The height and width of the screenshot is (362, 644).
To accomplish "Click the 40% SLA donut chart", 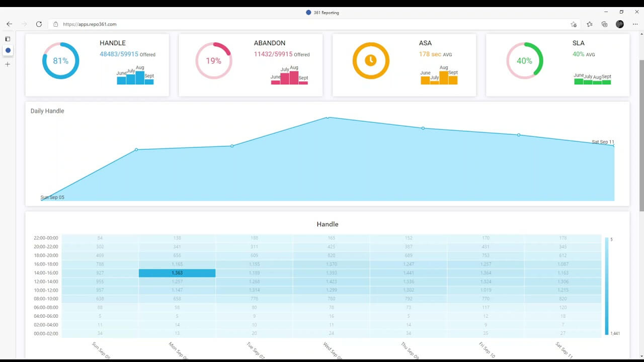I will click(x=524, y=60).
